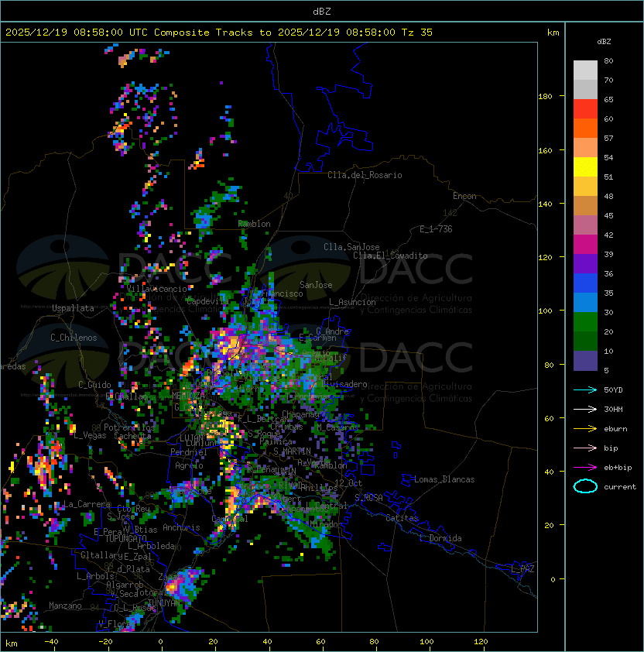Pick the bright yellow 51-54 dBZ swatch

pyautogui.click(x=585, y=167)
